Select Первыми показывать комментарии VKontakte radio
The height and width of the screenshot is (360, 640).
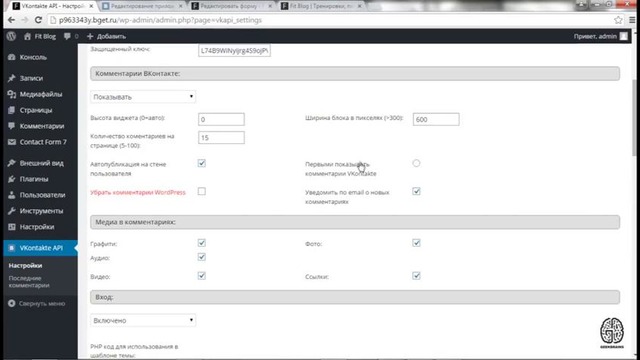click(x=416, y=163)
